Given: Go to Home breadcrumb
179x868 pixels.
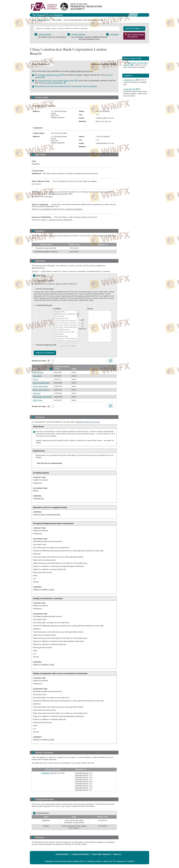Looking at the screenshot, I should coord(34,20).
